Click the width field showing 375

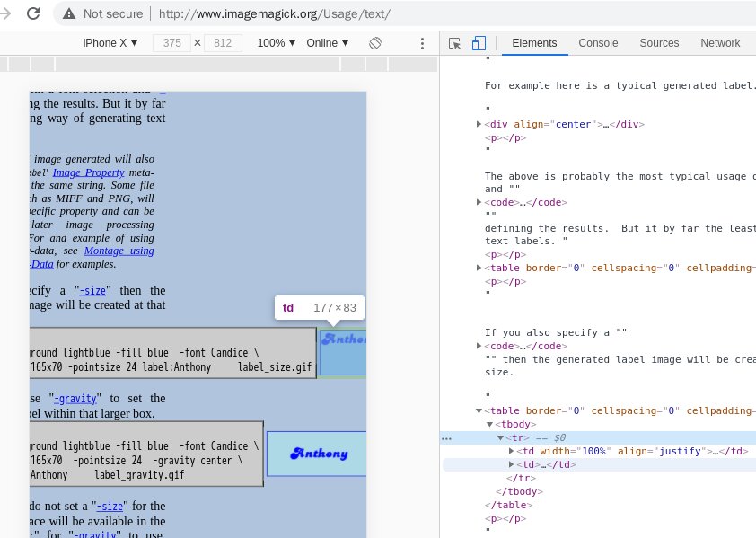(x=171, y=43)
